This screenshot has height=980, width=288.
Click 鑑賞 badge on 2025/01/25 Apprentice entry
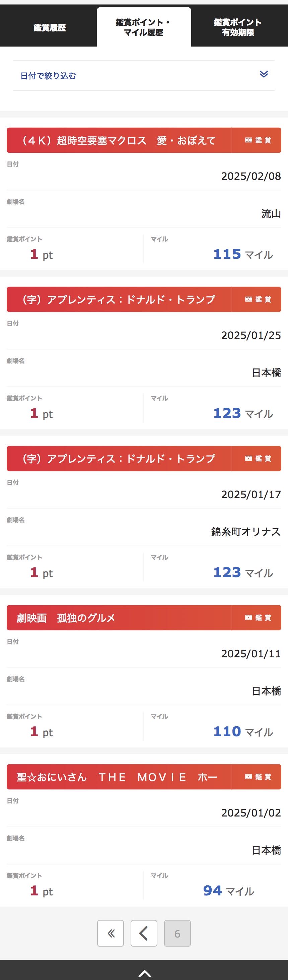(258, 299)
